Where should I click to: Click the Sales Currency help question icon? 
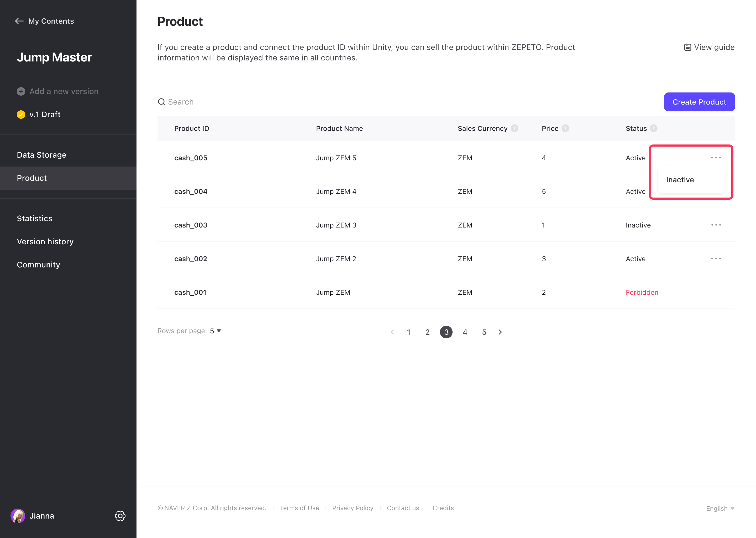[514, 128]
